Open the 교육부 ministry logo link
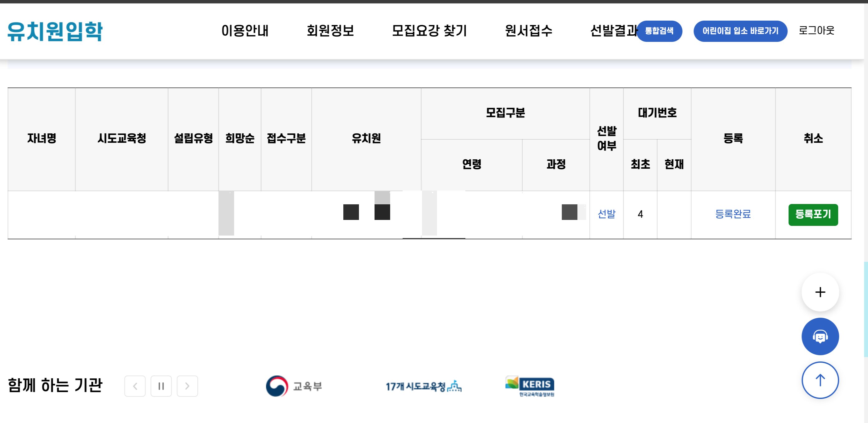 tap(294, 386)
